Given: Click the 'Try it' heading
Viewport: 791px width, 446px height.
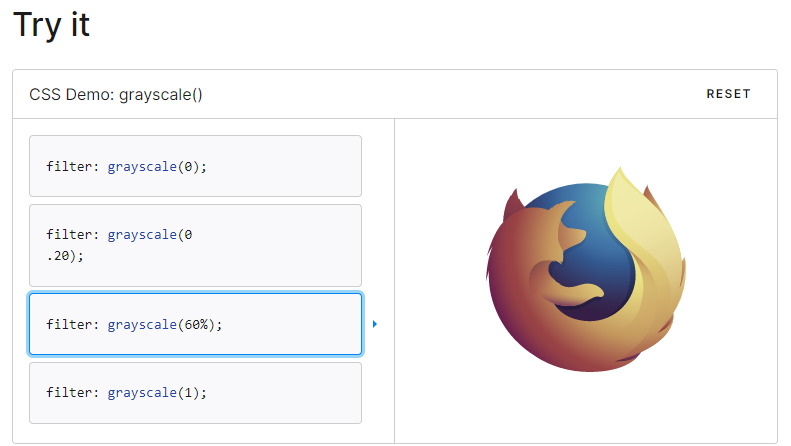Looking at the screenshot, I should click(51, 25).
